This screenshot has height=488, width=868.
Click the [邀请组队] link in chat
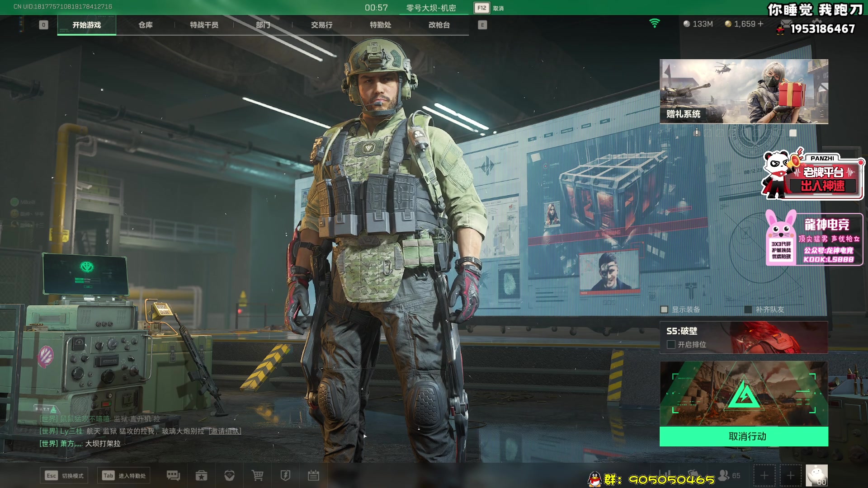point(225,431)
